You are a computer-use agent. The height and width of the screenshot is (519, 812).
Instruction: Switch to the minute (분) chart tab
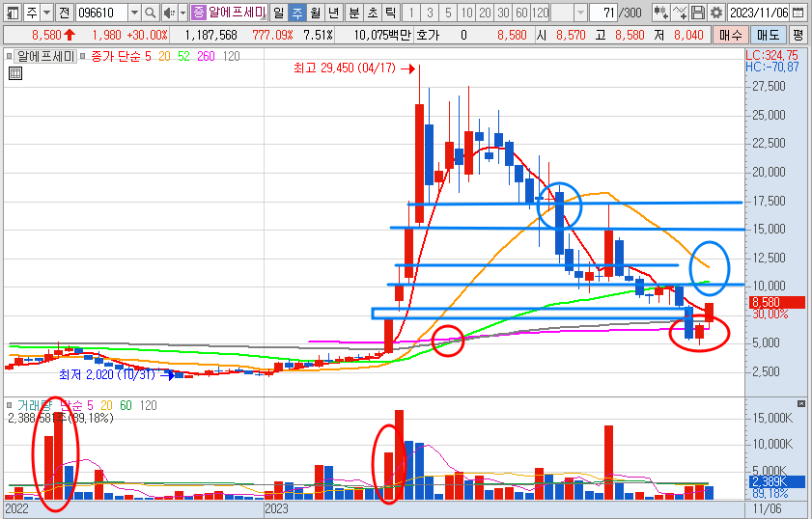coord(354,13)
